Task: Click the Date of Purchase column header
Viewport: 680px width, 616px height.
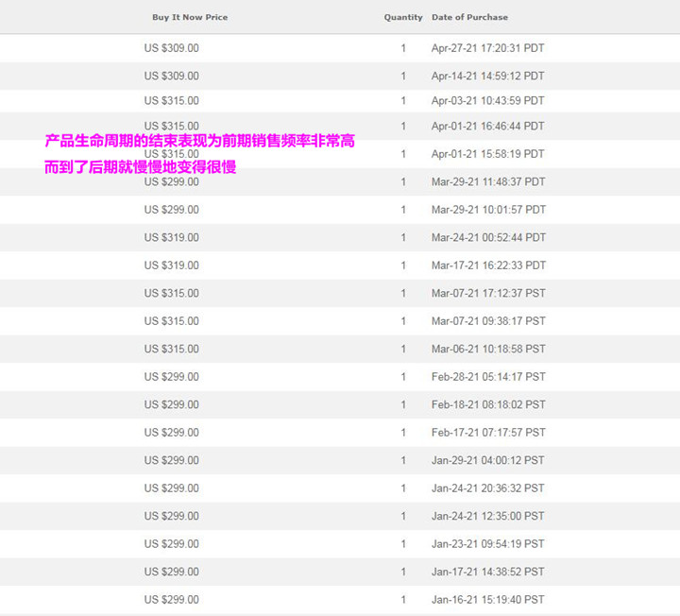Action: click(469, 17)
